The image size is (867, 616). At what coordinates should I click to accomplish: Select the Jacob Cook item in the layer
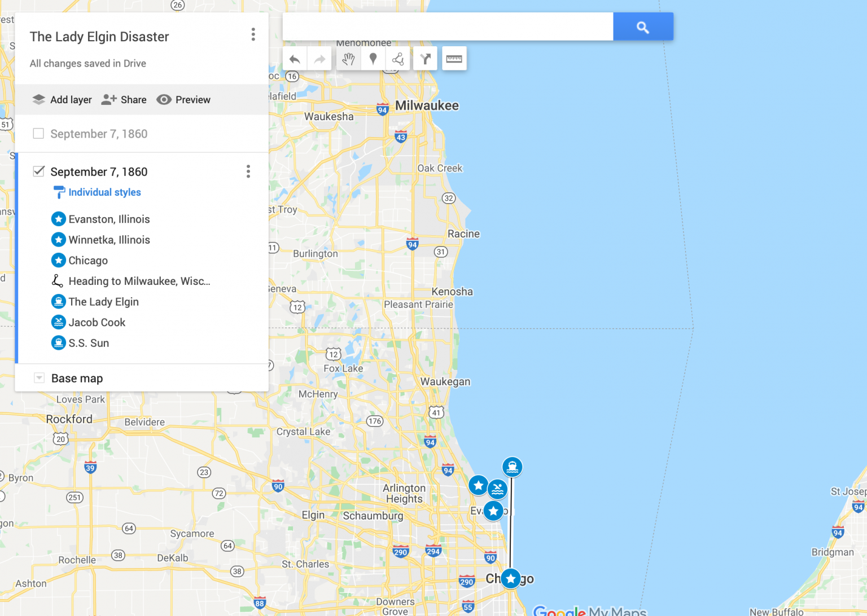(x=97, y=322)
